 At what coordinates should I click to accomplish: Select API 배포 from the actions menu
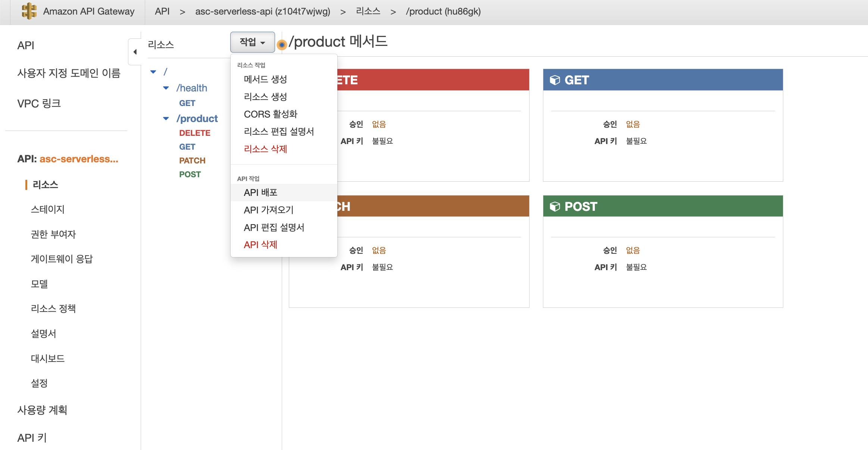260,193
